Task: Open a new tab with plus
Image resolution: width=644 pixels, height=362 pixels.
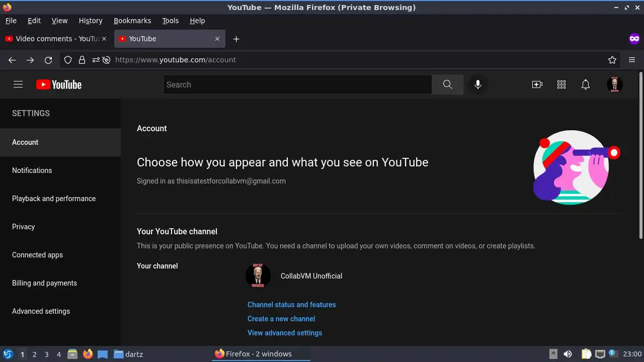Action: click(236, 39)
